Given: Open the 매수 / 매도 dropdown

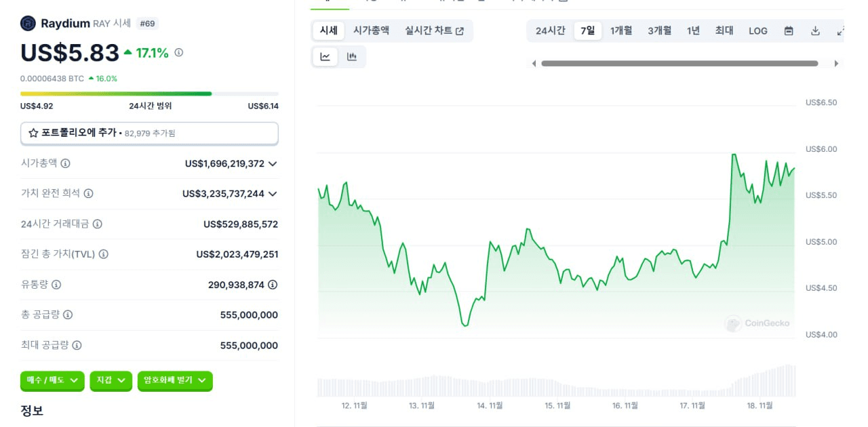Looking at the screenshot, I should tap(52, 381).
